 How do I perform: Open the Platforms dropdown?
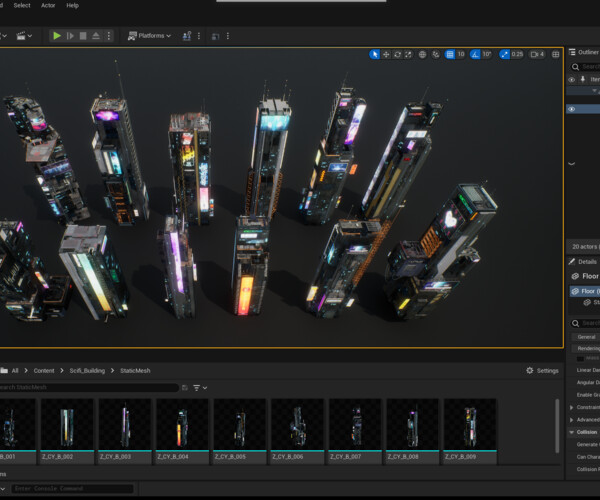(149, 36)
